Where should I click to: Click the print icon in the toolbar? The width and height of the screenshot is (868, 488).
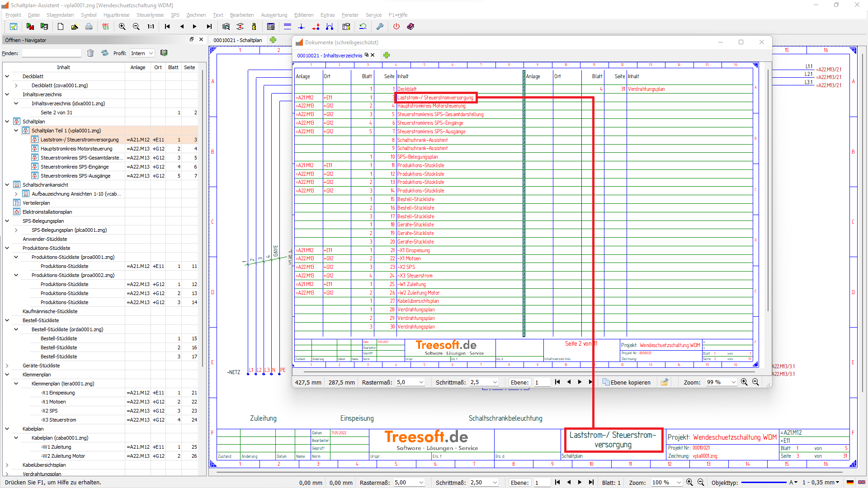pos(89,27)
